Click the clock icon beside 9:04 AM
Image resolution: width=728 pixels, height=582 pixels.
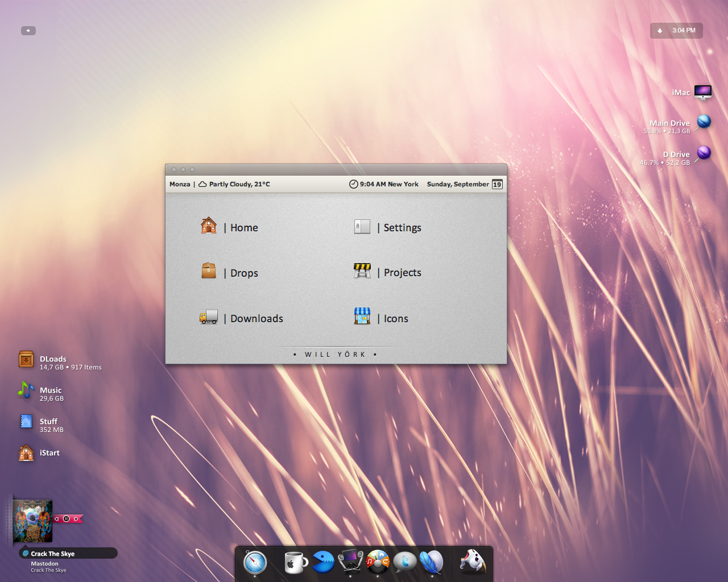[353, 184]
